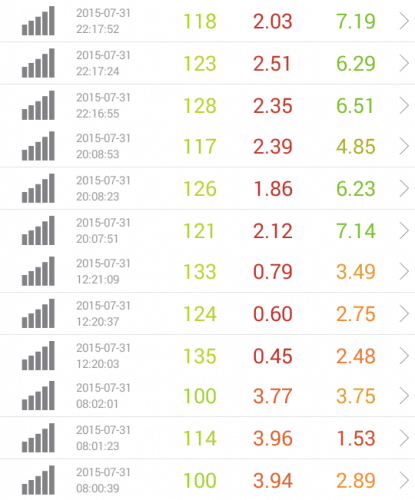Click the signal bars icon for 20:08:53 entry
Screen dimensions: 415x500
pyautogui.click(x=38, y=146)
